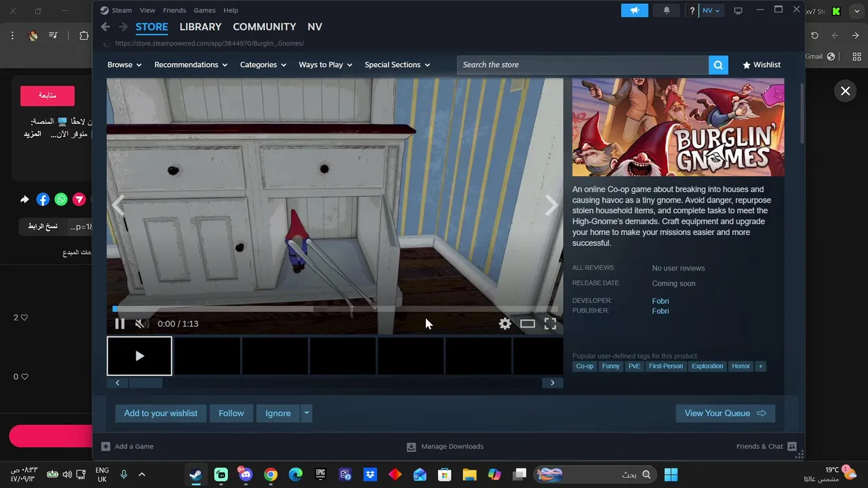Click the Follow button

click(x=231, y=413)
